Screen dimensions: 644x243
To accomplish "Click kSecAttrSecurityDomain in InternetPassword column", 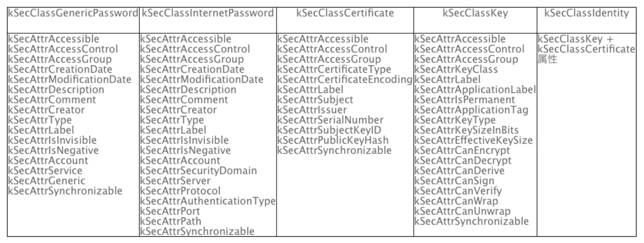I will click(x=198, y=171).
